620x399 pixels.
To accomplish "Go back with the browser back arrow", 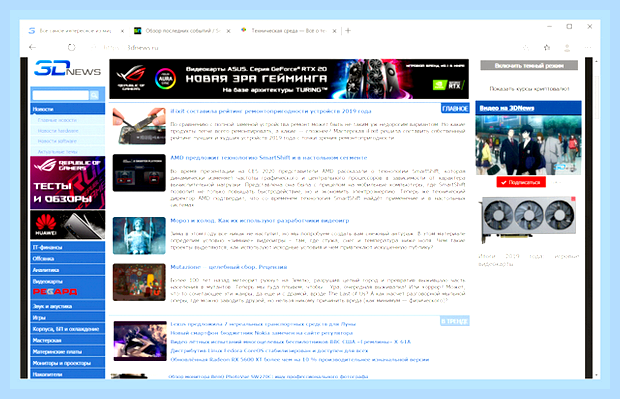I will (x=32, y=47).
